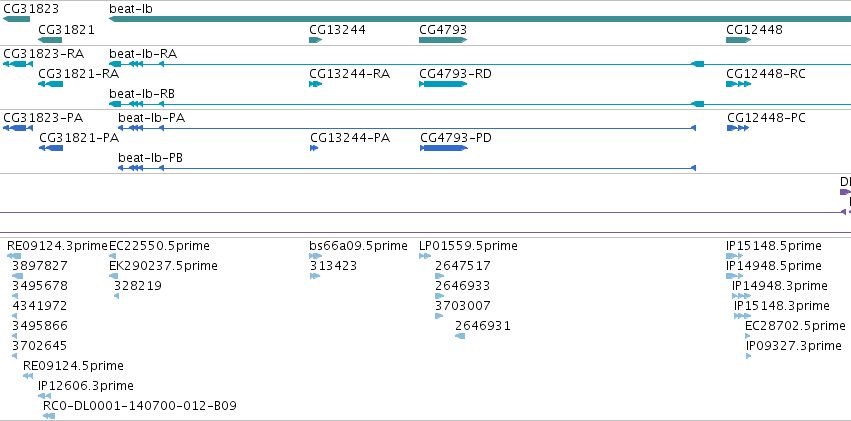Select the EC28702.5prime EST label
Image resolution: width=851 pixels, height=421 pixels.
point(795,326)
